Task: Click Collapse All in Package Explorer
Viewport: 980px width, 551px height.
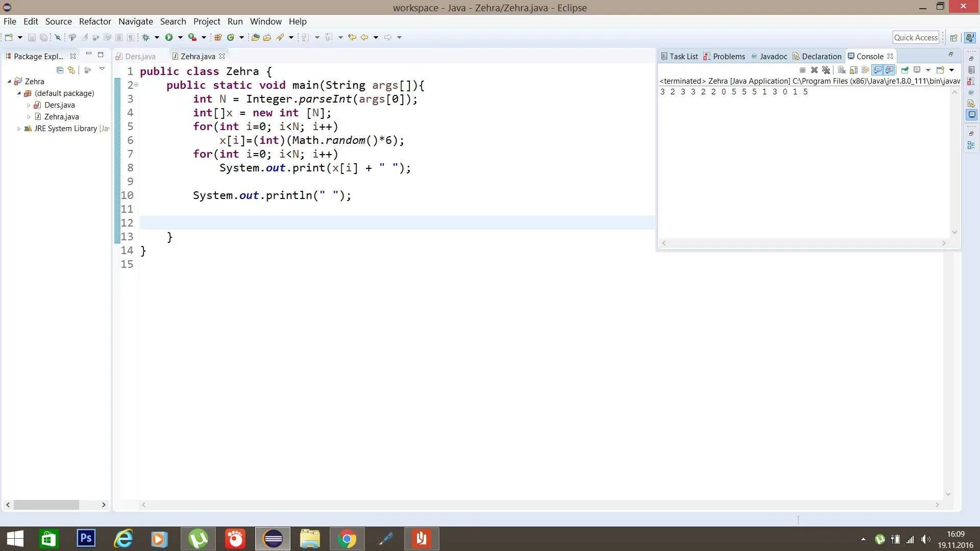Action: pyautogui.click(x=60, y=70)
